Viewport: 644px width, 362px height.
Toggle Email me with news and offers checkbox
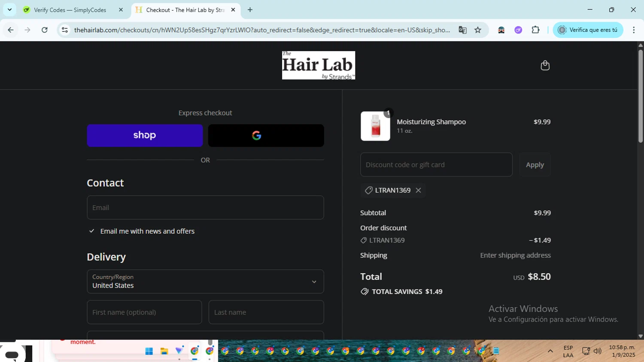pos(91,231)
